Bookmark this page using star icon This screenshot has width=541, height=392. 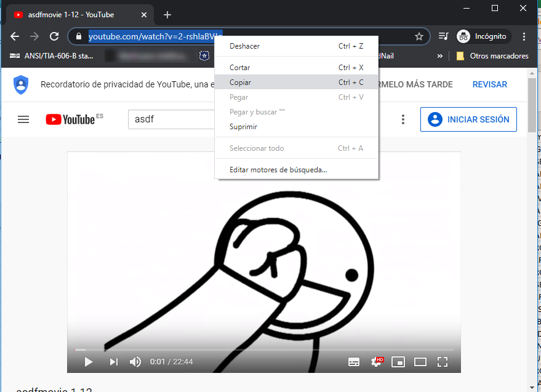point(419,36)
